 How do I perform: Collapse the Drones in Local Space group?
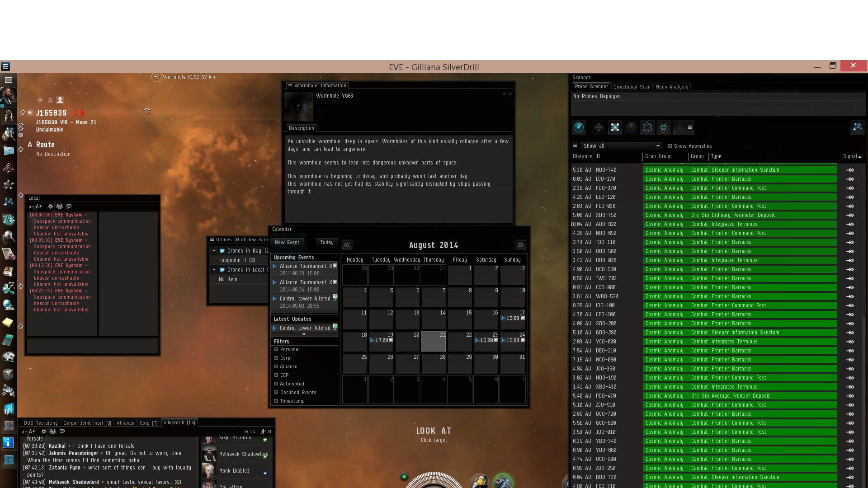(x=214, y=270)
